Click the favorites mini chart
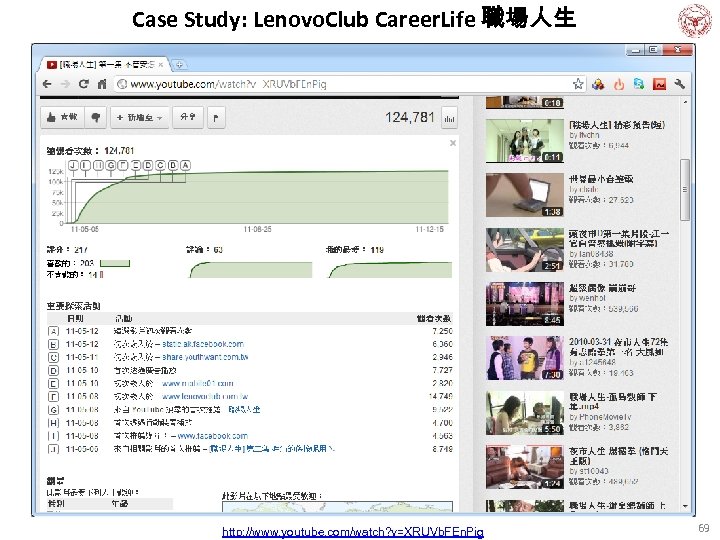Viewport: 720px width, 540px height. 390,270
